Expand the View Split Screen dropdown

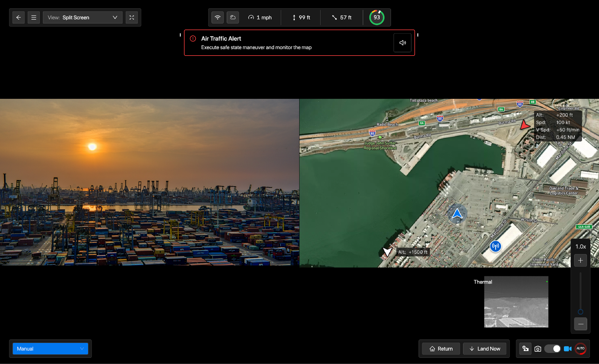tap(82, 18)
